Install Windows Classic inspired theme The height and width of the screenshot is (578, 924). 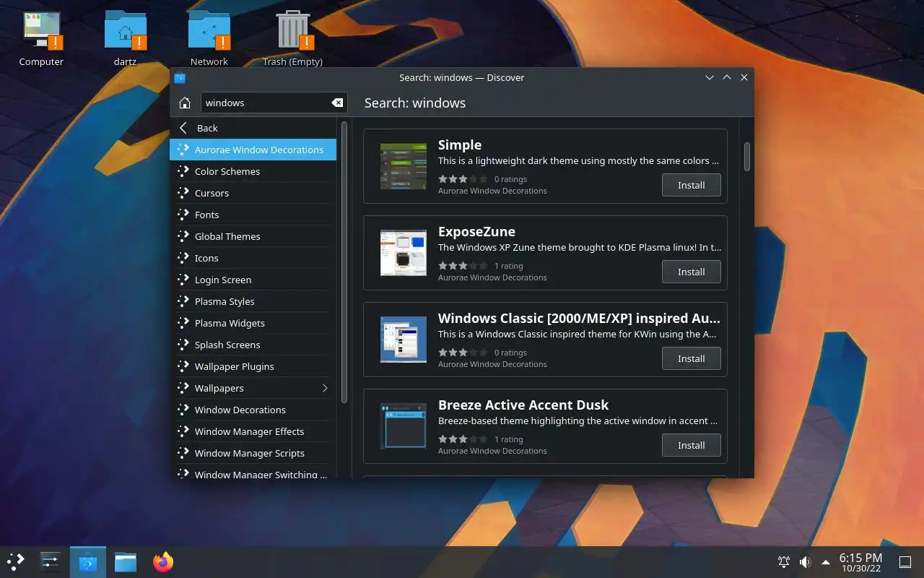[691, 358]
